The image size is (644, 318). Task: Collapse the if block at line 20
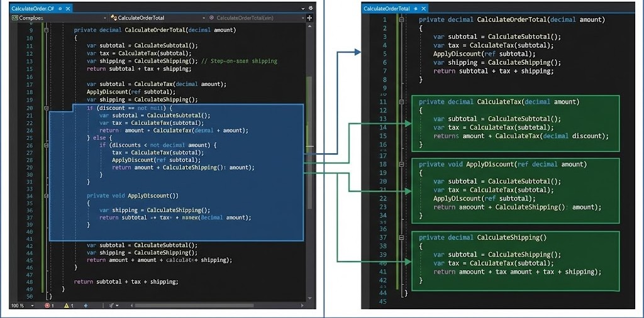coord(48,108)
